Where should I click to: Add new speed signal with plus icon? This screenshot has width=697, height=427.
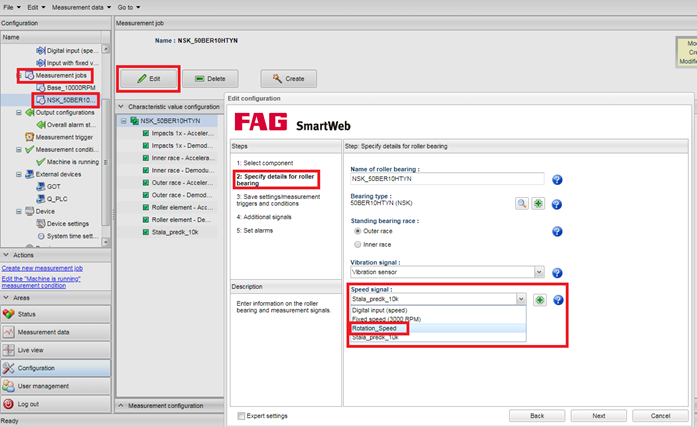(x=540, y=300)
